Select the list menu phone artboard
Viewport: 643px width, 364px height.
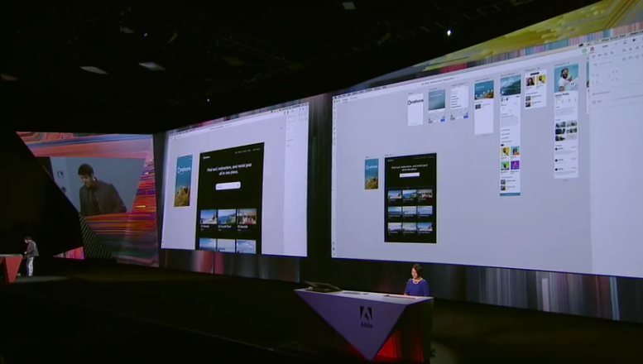point(459,103)
